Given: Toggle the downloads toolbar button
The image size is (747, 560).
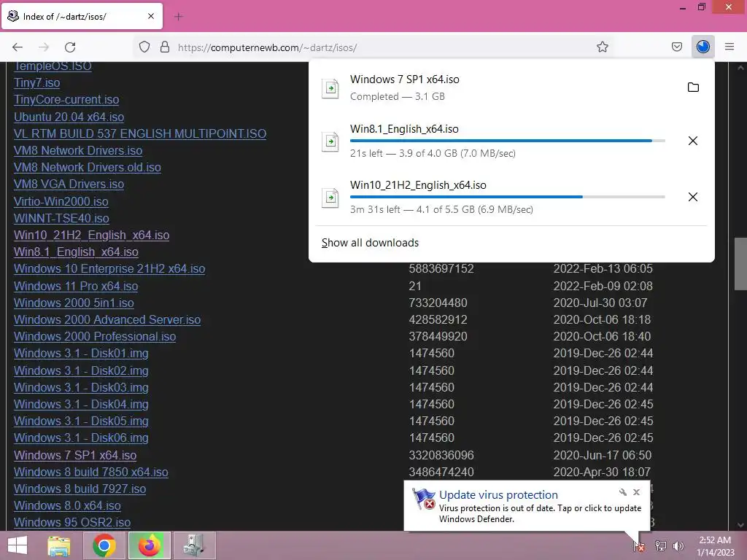Looking at the screenshot, I should 703,47.
